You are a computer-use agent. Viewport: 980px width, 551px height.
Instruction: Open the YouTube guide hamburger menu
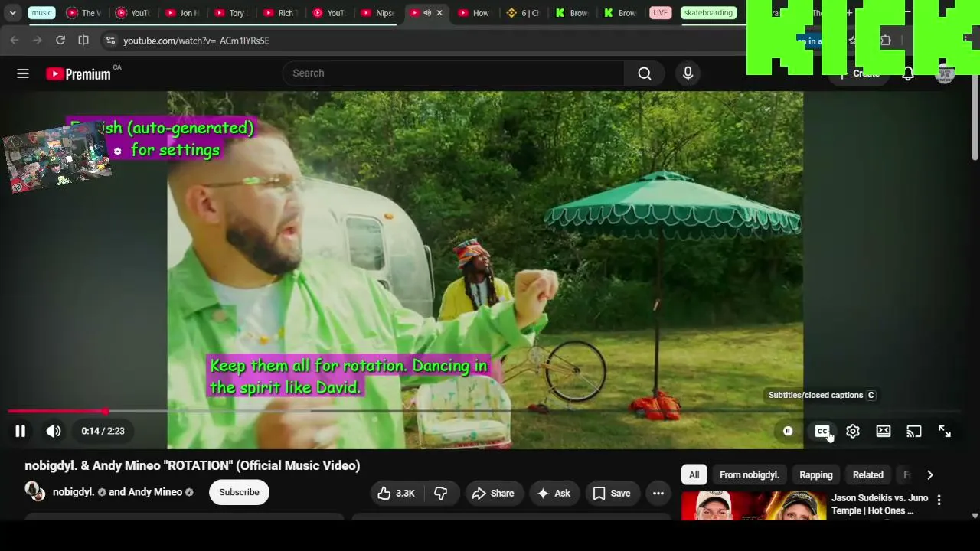click(23, 73)
